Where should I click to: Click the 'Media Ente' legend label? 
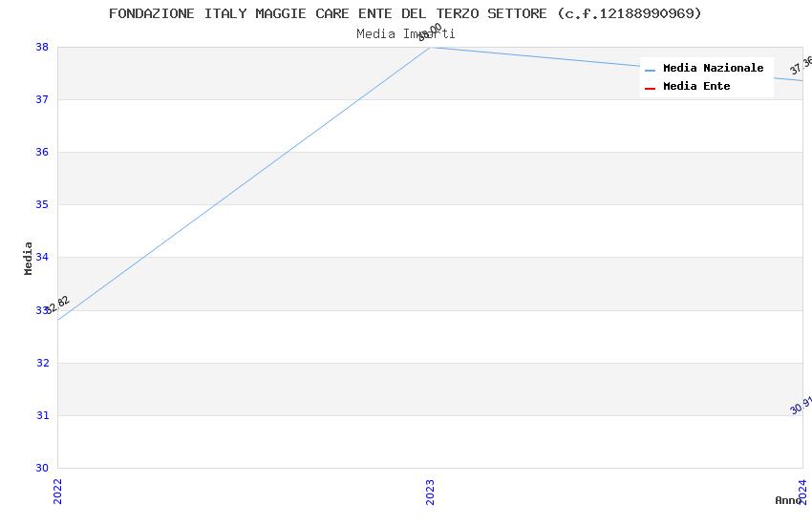point(696,86)
